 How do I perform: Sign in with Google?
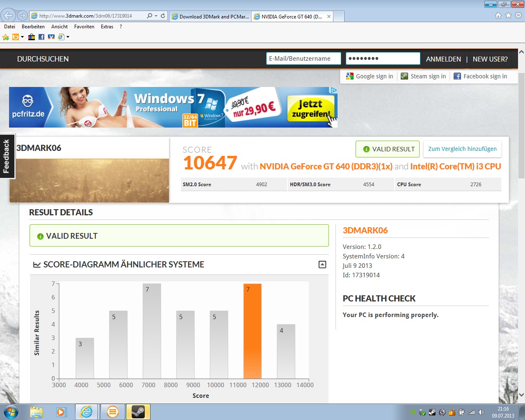point(370,76)
